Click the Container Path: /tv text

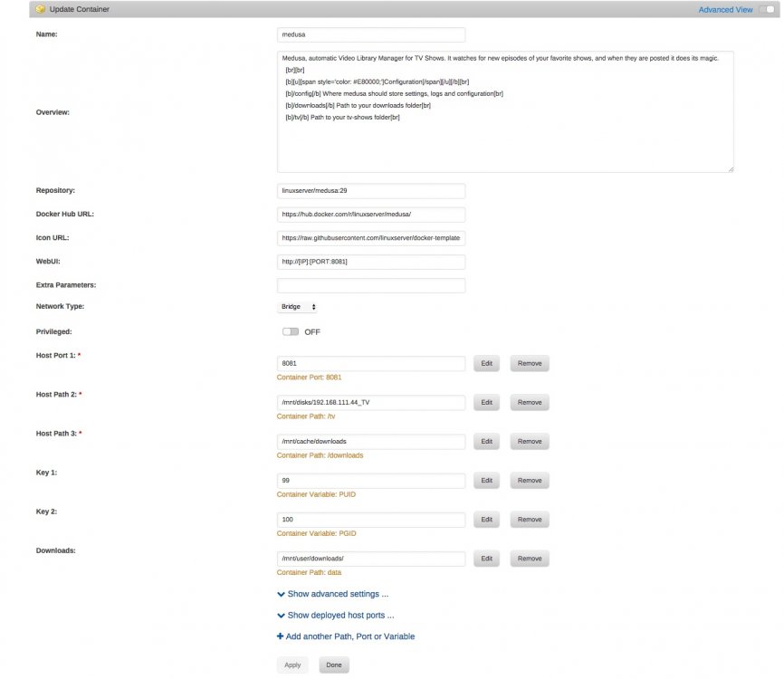[x=306, y=416]
